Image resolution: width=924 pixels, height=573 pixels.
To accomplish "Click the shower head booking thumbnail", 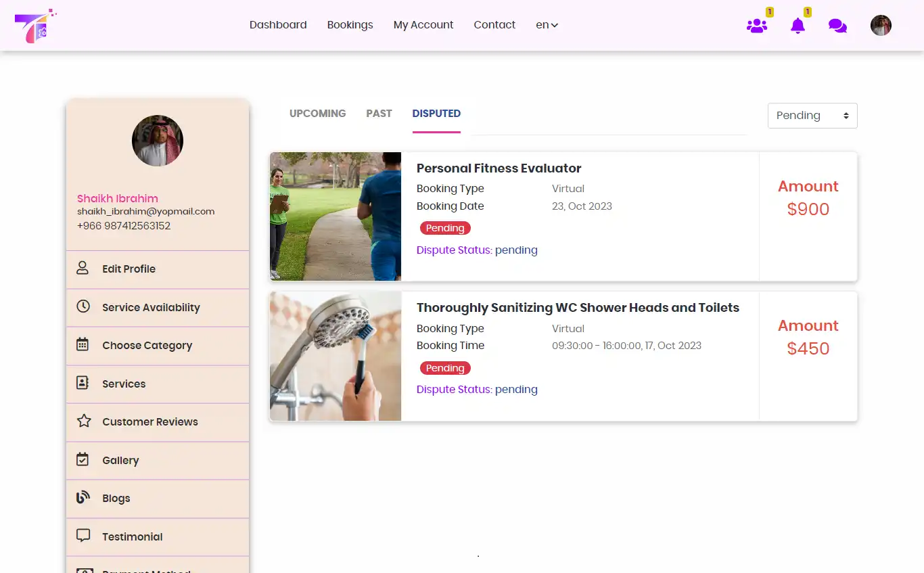I will pos(335,357).
